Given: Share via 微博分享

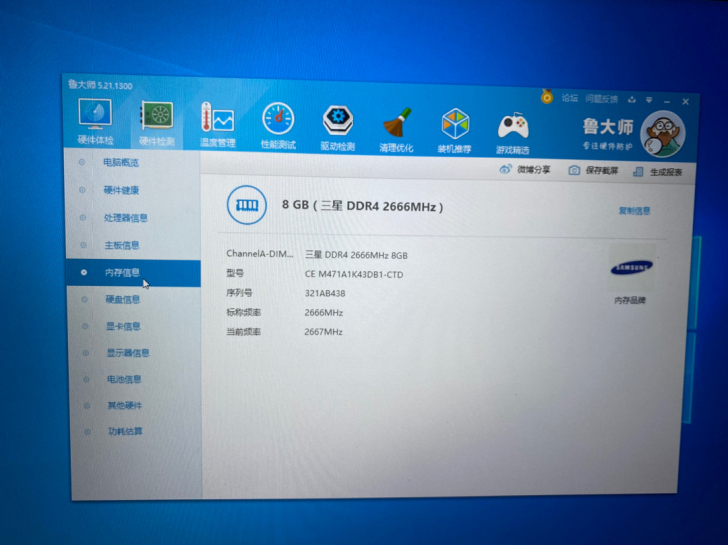Looking at the screenshot, I should (x=525, y=169).
